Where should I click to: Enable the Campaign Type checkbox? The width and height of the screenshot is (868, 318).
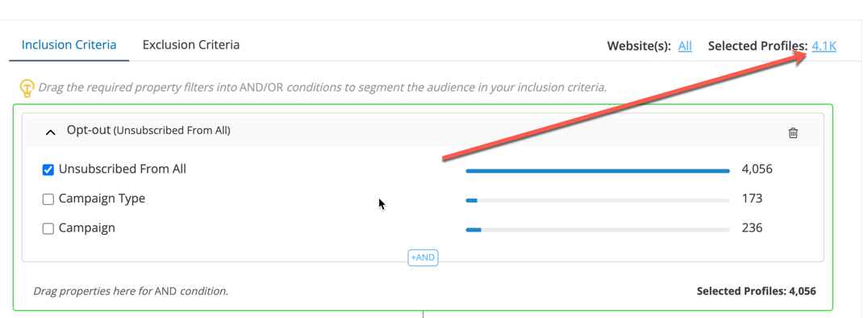pyautogui.click(x=48, y=199)
